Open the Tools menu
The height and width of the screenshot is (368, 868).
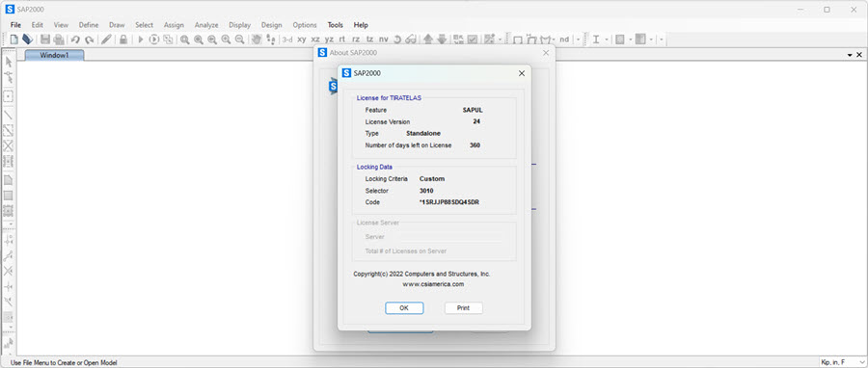pyautogui.click(x=335, y=25)
